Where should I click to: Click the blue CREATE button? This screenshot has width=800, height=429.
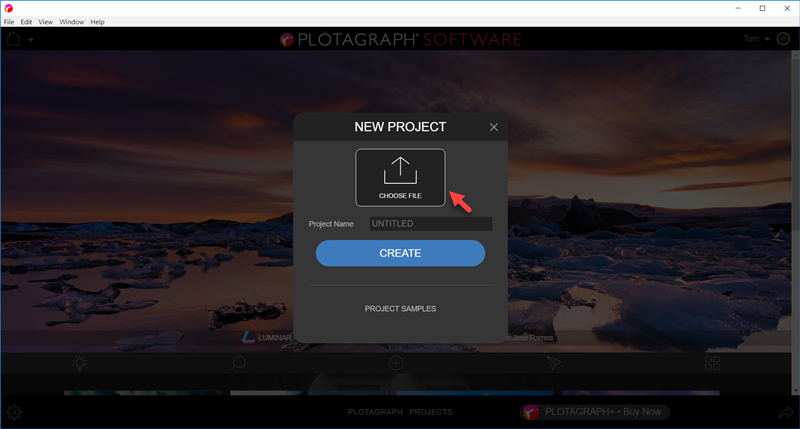(400, 253)
